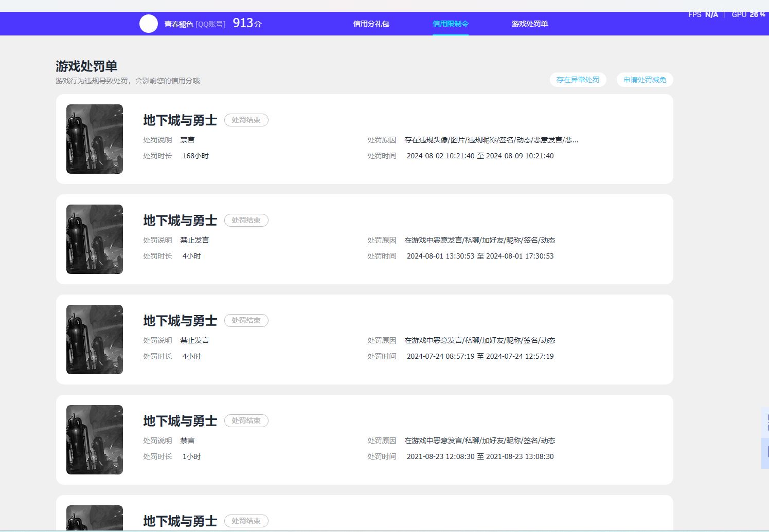This screenshot has height=532, width=769.
Task: Click the 处罚结束 badge on the first card
Action: point(246,120)
